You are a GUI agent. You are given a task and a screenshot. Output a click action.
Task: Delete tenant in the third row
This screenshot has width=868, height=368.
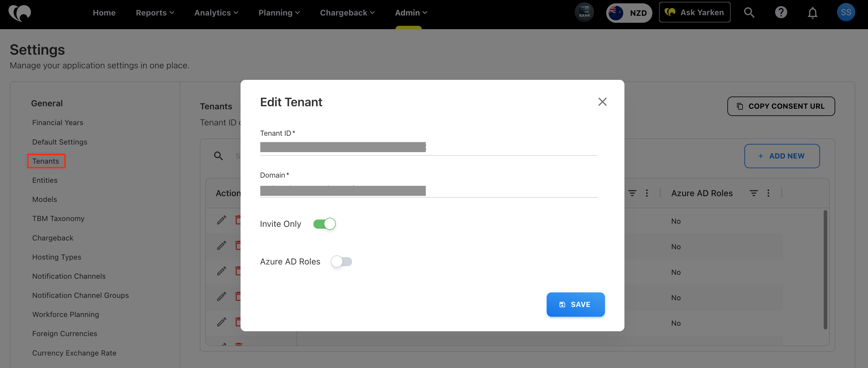click(238, 271)
